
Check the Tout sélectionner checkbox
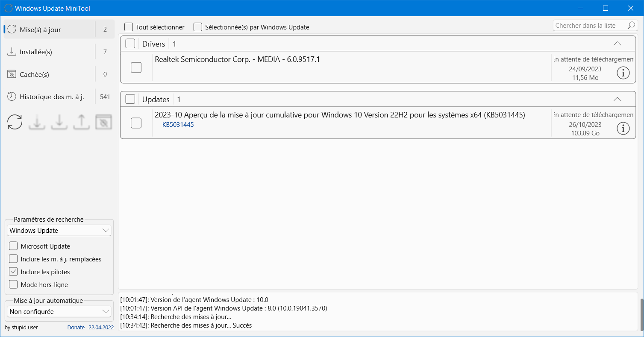[x=129, y=27]
